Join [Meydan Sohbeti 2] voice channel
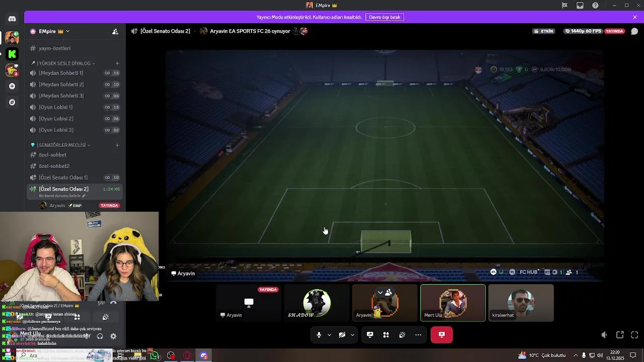This screenshot has width=644, height=362. pyautogui.click(x=75, y=84)
